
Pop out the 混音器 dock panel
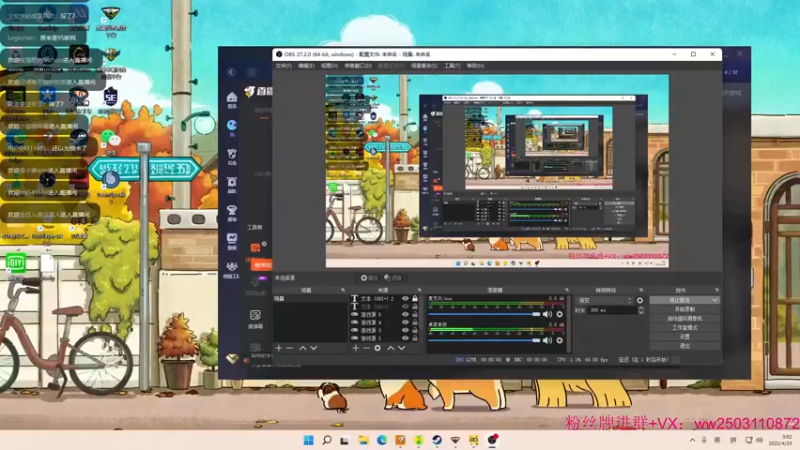567,290
